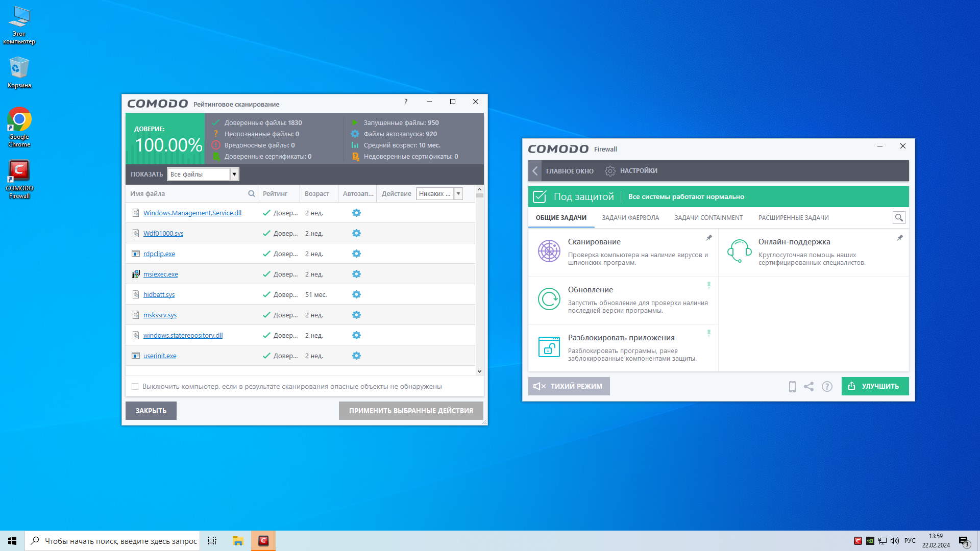The image size is (980, 551).
Task: Toggle the pin on the Update task
Action: point(708,285)
